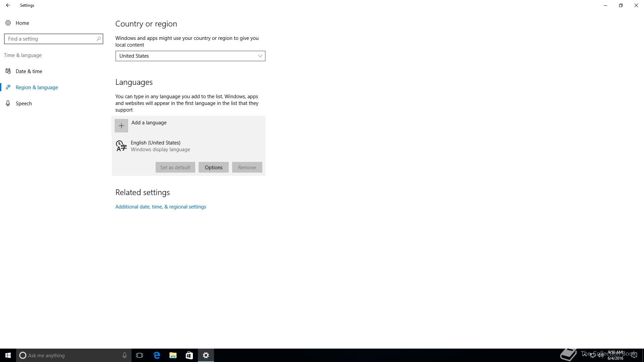Screen dimensions: 644x362
Task: Click the plus icon to add language
Action: click(x=121, y=126)
